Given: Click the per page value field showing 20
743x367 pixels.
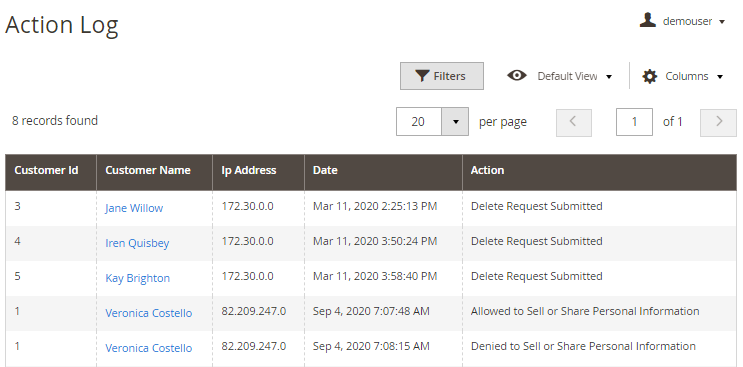Looking at the screenshot, I should (x=419, y=122).
